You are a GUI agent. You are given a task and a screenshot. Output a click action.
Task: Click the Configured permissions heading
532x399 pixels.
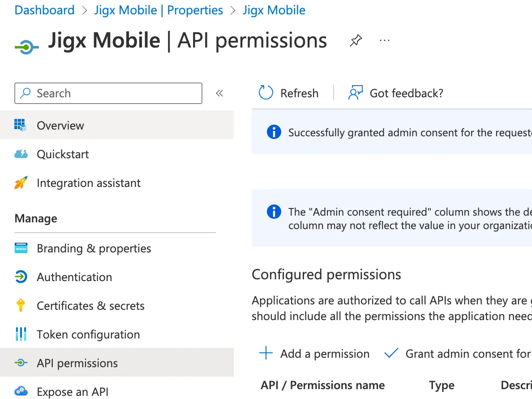(326, 274)
